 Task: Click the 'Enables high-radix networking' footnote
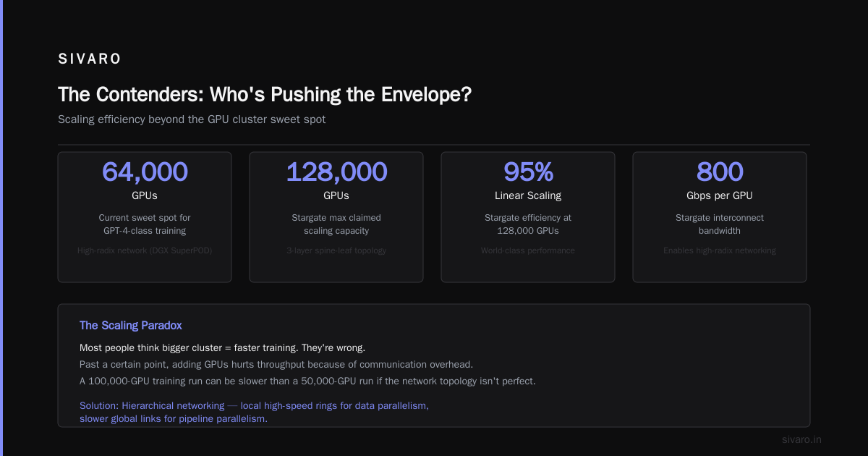coord(720,250)
